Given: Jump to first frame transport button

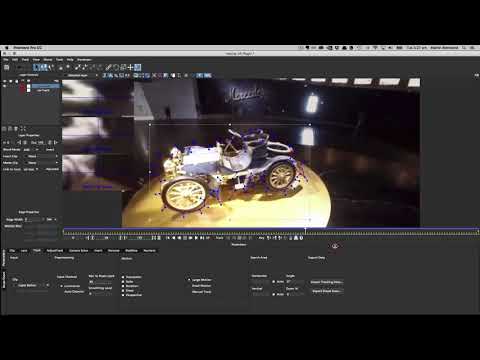Looking at the screenshot, I should [x=168, y=238].
